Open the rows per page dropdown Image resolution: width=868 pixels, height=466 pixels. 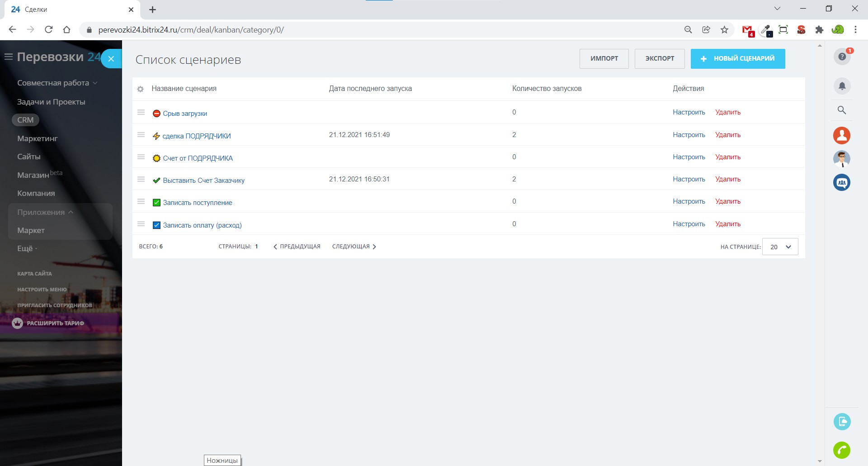point(780,247)
